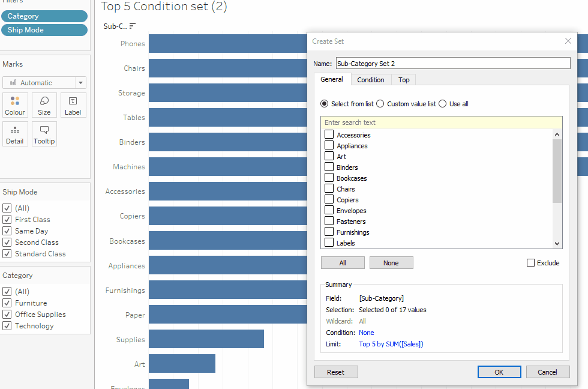588x389 pixels.
Task: Open the Size marks card
Action: 44,105
